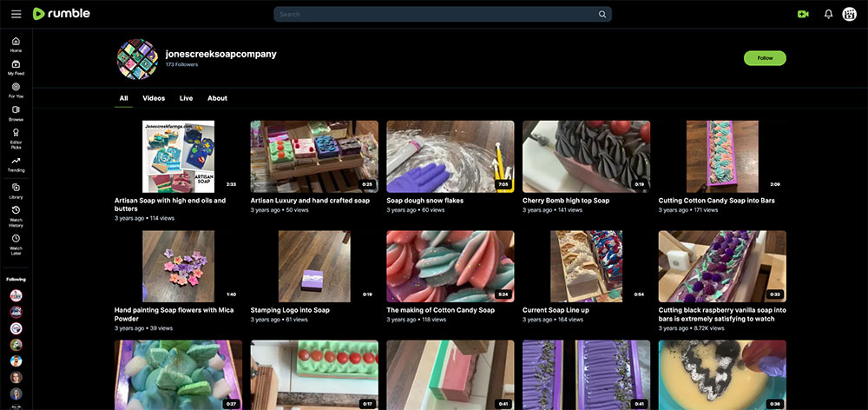868x410 pixels.
Task: Open the first followed channel avatar
Action: tap(16, 295)
